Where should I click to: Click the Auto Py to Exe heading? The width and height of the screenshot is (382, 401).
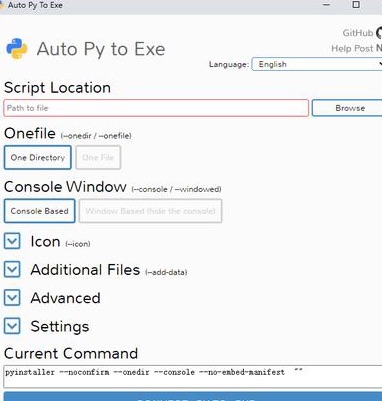(x=101, y=49)
